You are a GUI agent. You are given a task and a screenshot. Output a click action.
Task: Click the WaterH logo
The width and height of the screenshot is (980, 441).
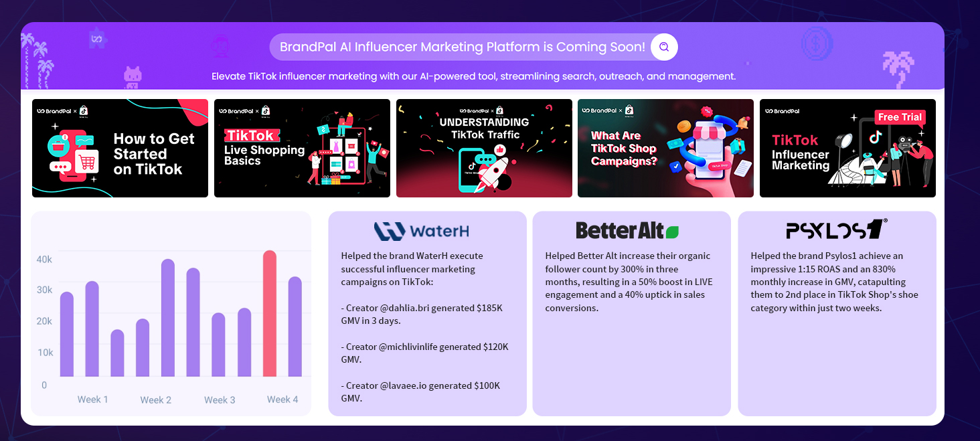pyautogui.click(x=421, y=232)
